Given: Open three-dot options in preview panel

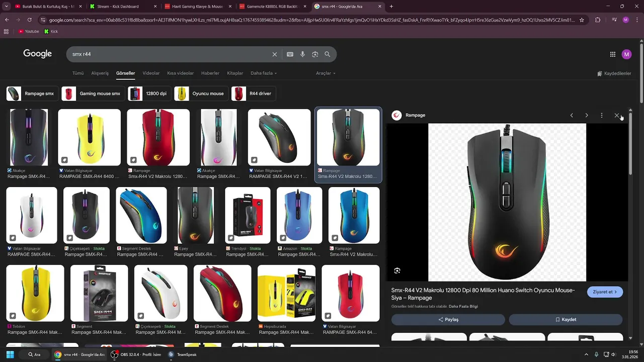Looking at the screenshot, I should pos(602,115).
